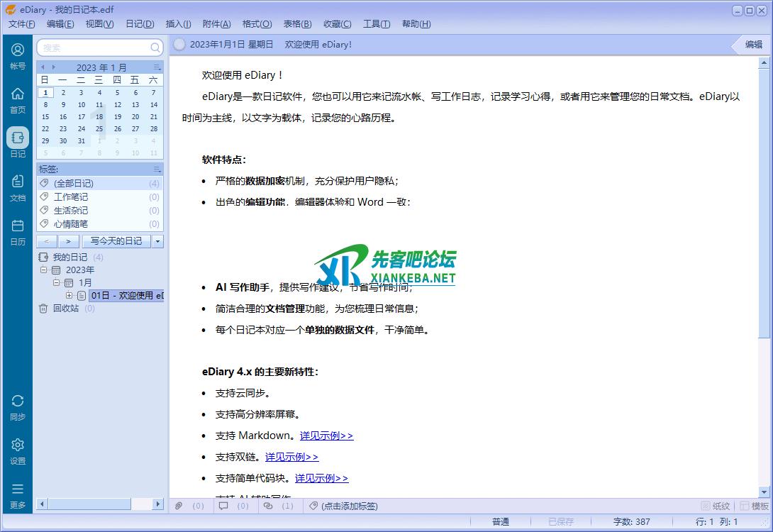The image size is (773, 532).
Task: Select the 工作笔记 tag
Action: (x=71, y=196)
